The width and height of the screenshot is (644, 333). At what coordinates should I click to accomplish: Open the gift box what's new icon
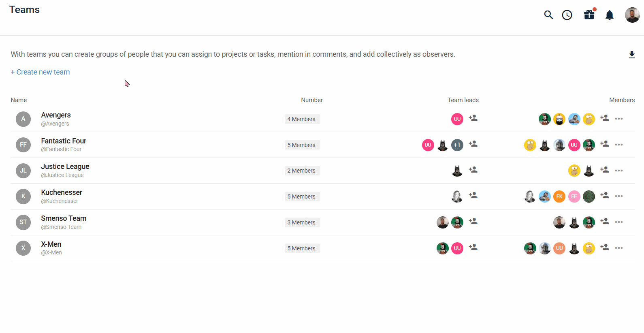[589, 15]
